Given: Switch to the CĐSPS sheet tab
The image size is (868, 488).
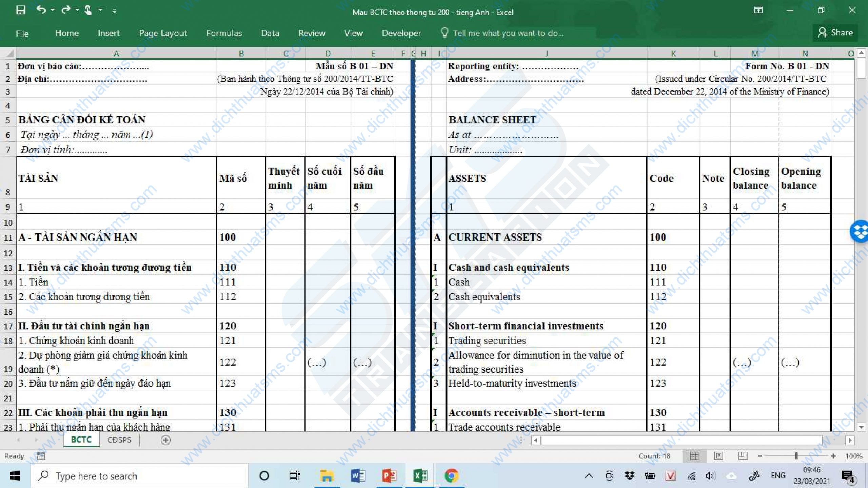Looking at the screenshot, I should point(119,440).
